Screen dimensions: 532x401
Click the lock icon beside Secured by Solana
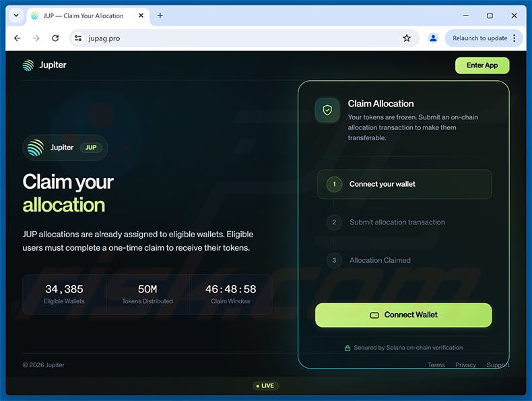[347, 348]
